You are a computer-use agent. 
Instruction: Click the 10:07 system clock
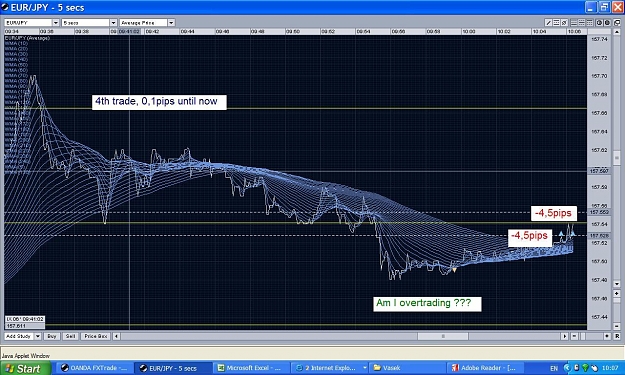pos(610,367)
